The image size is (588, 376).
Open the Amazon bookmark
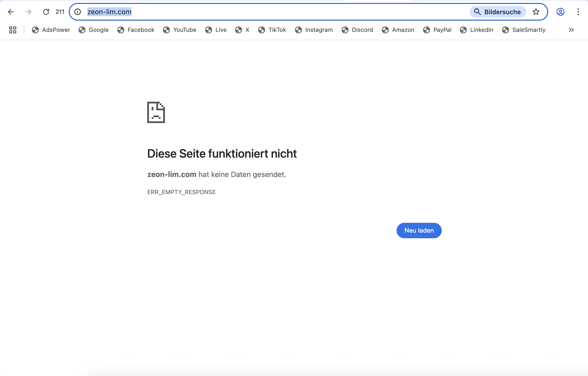pyautogui.click(x=398, y=30)
